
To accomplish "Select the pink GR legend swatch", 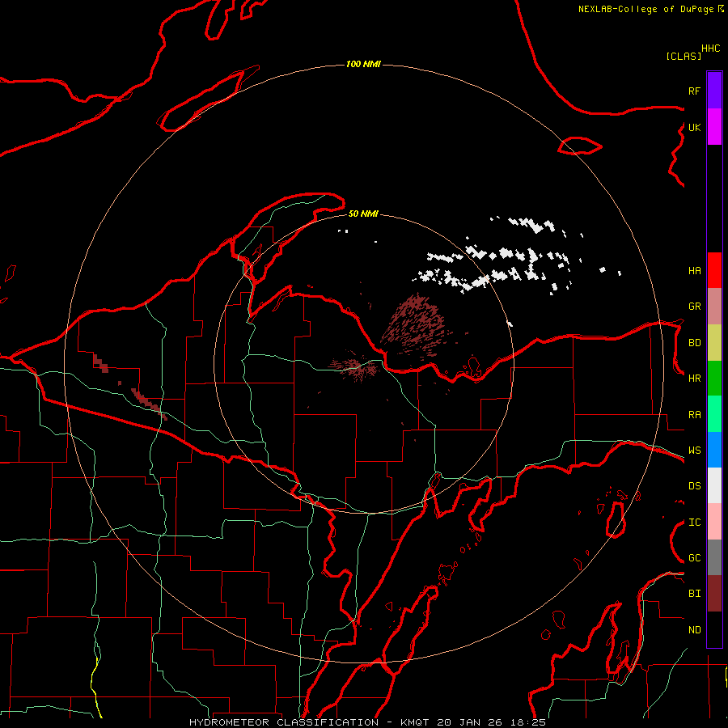I will pyautogui.click(x=714, y=306).
